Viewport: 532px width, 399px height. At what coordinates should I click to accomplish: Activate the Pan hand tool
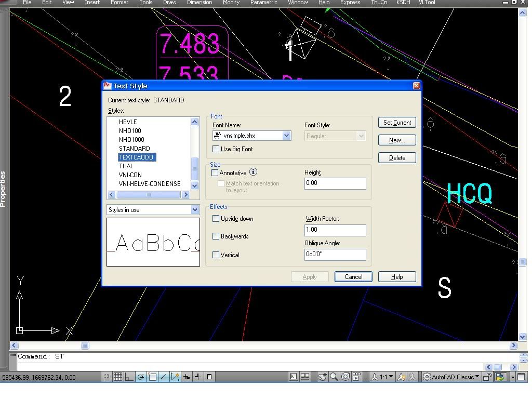[x=322, y=377]
